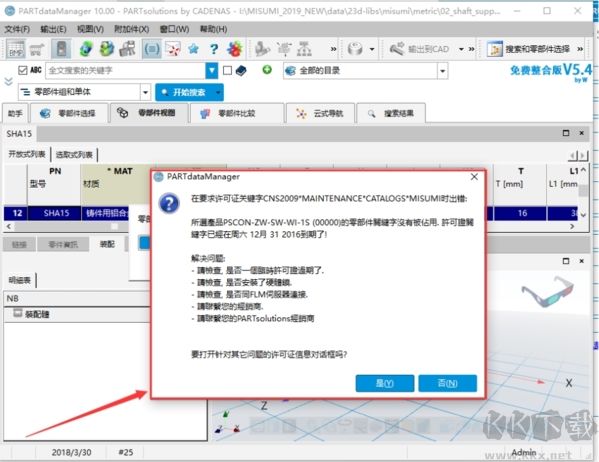Click the full-text search keyword field
Screen dimensions: 599x462
point(125,70)
